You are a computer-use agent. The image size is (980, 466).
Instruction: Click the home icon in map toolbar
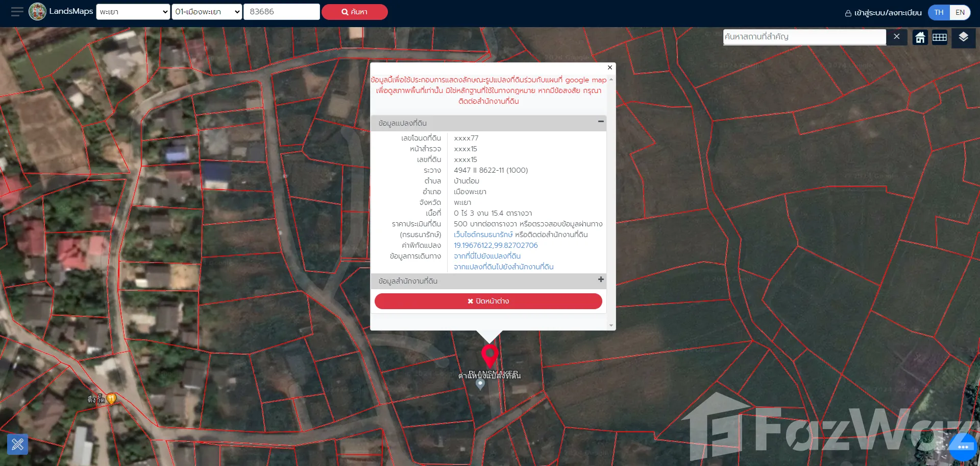(920, 37)
